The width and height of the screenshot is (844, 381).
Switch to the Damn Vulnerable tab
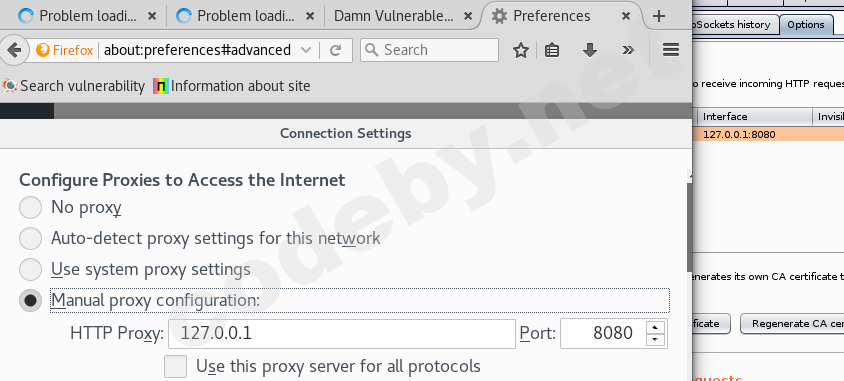[x=401, y=16]
